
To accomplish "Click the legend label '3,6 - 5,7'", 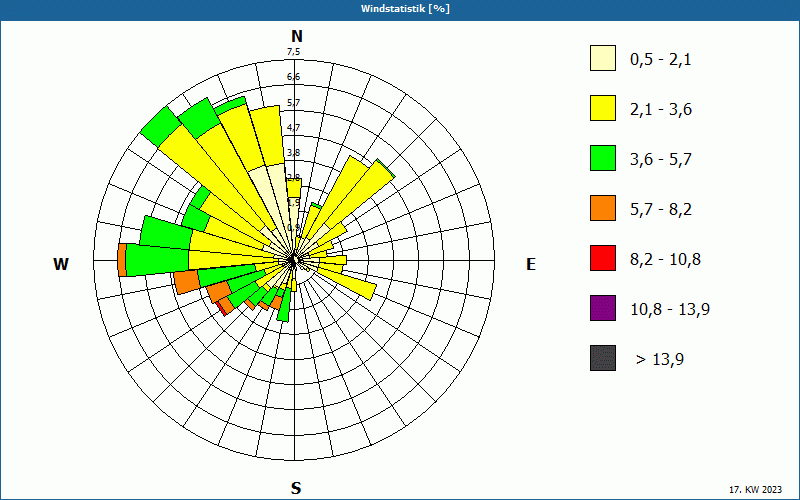I will point(661,160).
